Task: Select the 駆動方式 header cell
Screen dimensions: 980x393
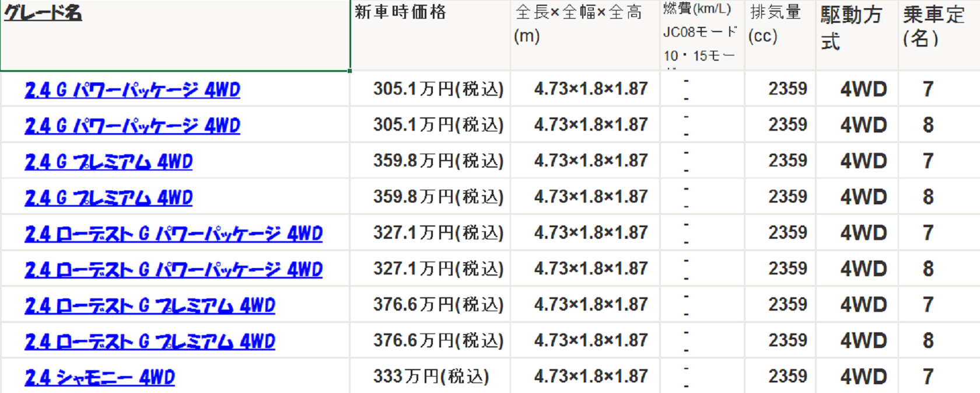Action: [x=856, y=35]
